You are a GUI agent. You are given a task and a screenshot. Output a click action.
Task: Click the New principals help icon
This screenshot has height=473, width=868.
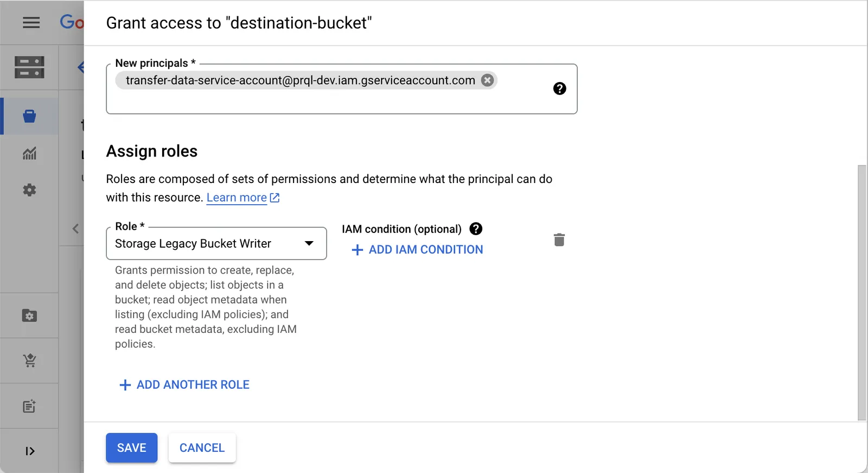pyautogui.click(x=559, y=89)
